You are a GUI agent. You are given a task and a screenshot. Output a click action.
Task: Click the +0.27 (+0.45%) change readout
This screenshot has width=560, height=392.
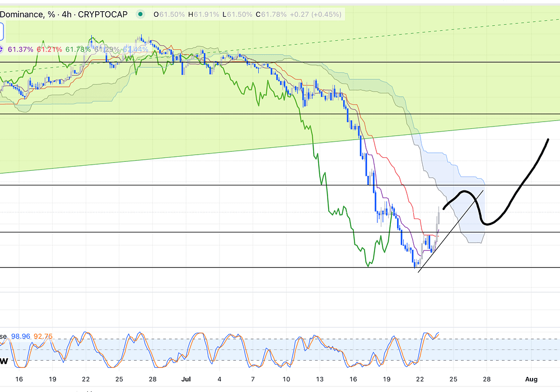tap(316, 14)
